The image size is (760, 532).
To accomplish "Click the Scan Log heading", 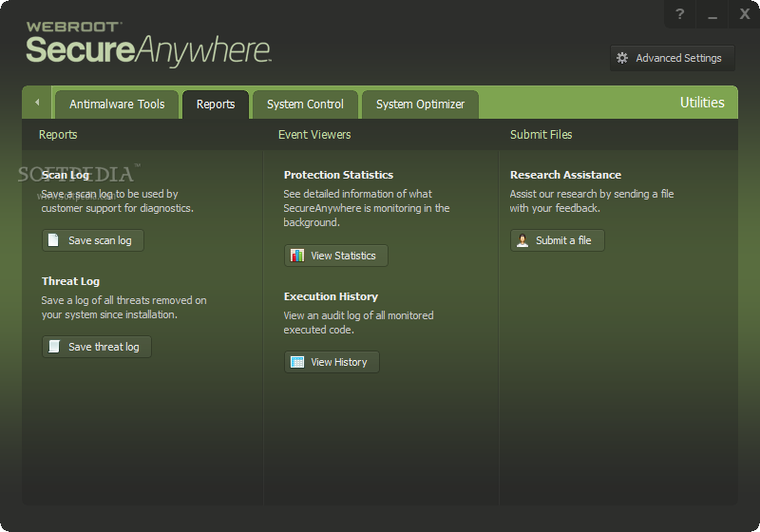I will (x=66, y=175).
